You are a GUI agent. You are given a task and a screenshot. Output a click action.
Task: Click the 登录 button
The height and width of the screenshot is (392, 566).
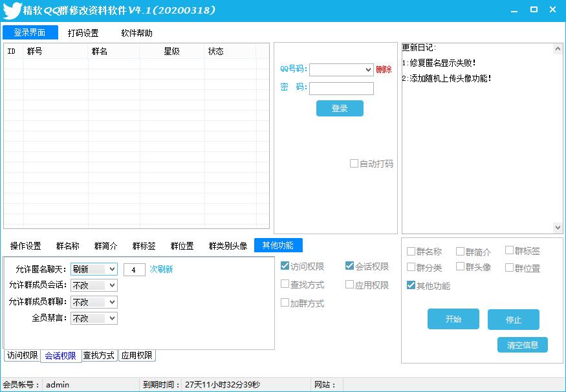click(x=340, y=108)
